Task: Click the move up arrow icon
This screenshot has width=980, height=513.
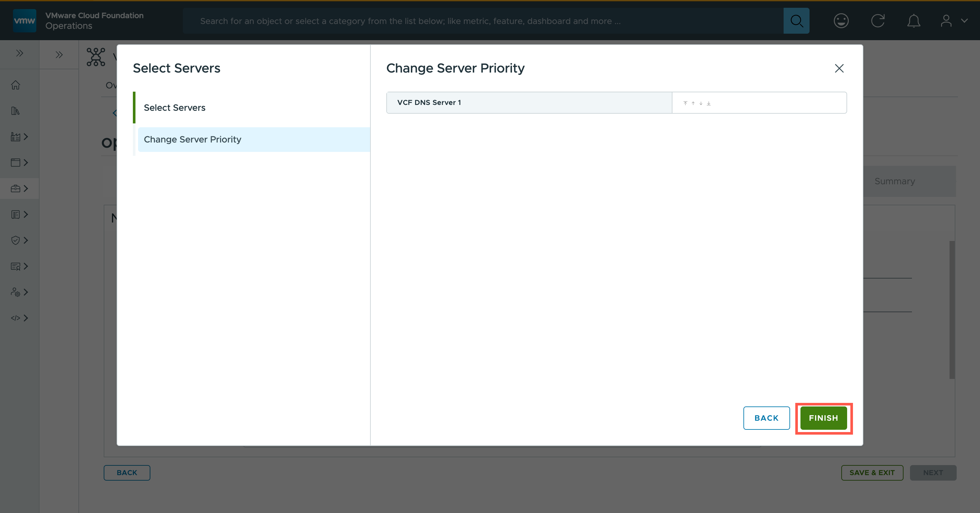Action: (x=693, y=103)
